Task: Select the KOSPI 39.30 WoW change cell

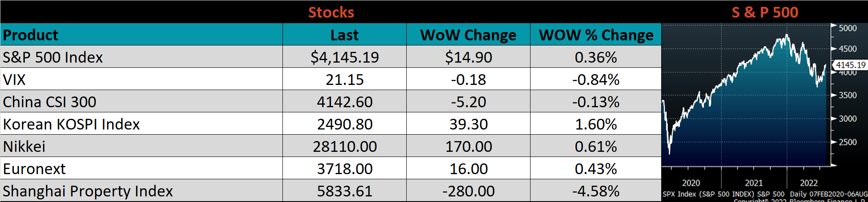Action: (x=468, y=124)
